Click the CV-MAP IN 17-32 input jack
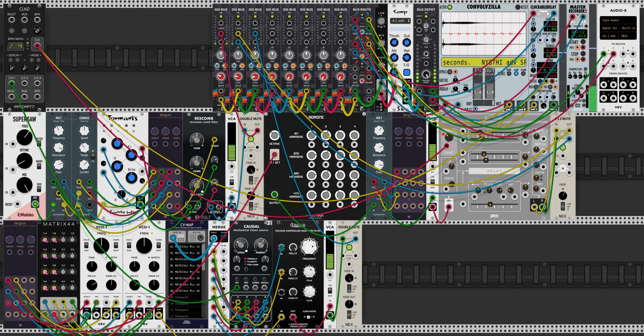The image size is (644, 336). pyautogui.click(x=201, y=238)
